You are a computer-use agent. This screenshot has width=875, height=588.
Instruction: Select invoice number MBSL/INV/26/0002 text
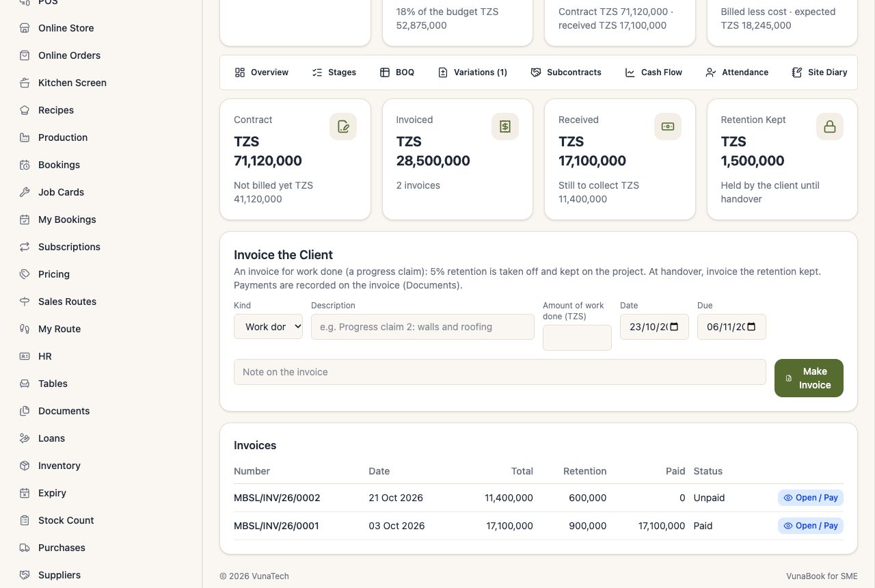pos(277,498)
